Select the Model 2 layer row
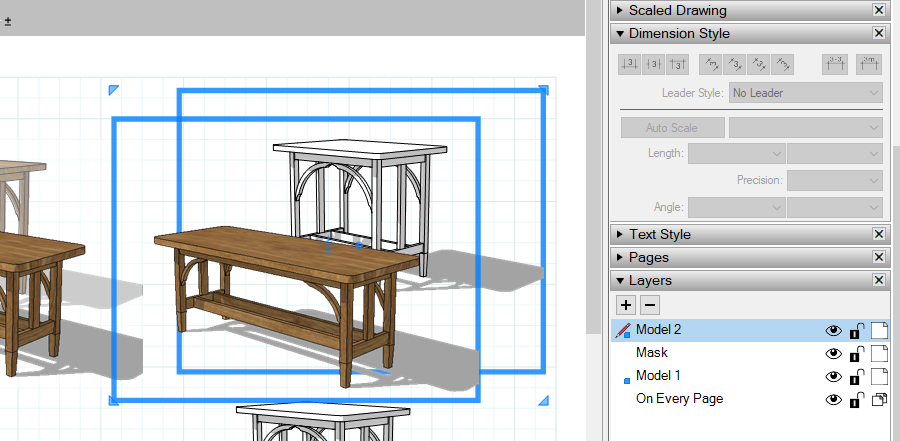Screen dimensions: 900x441 tap(750, 330)
